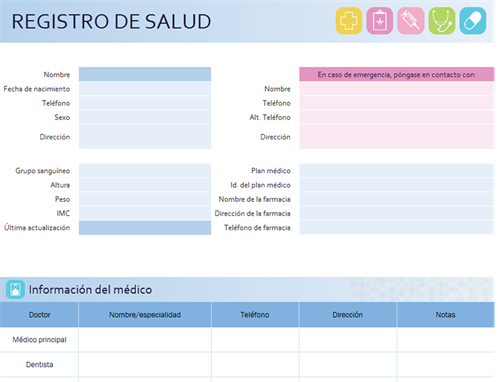Click the yellow medical cross icon
The width and height of the screenshot is (498, 382).
(349, 21)
